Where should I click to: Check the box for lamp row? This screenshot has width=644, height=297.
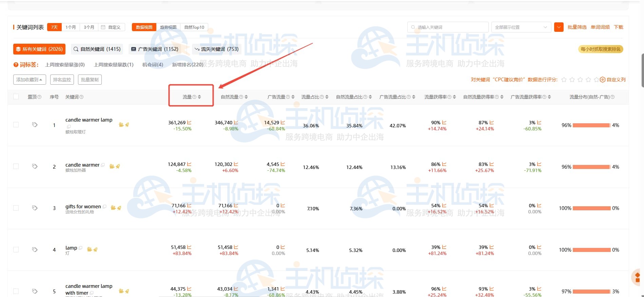click(16, 250)
